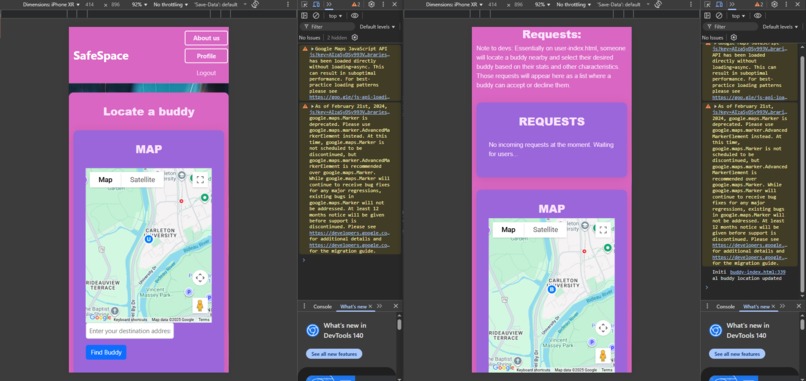Click right What's new drawer scrollbar
This screenshot has width=806, height=381.
(x=802, y=325)
